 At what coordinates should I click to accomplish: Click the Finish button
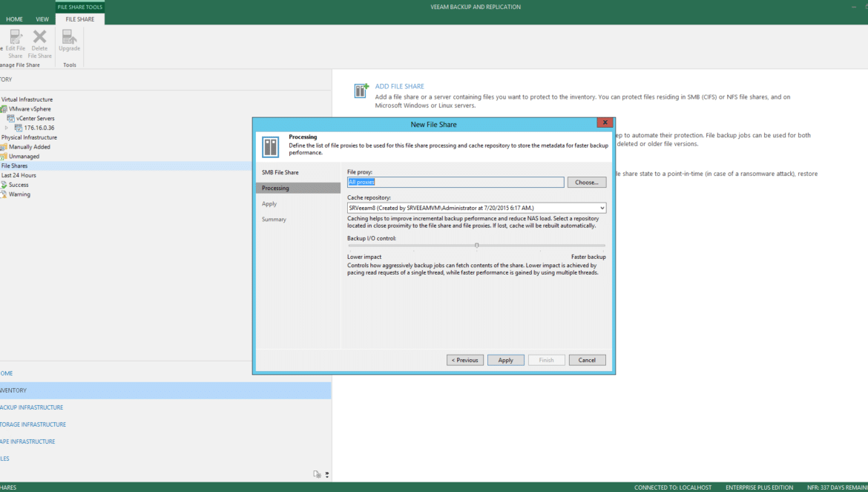(546, 361)
